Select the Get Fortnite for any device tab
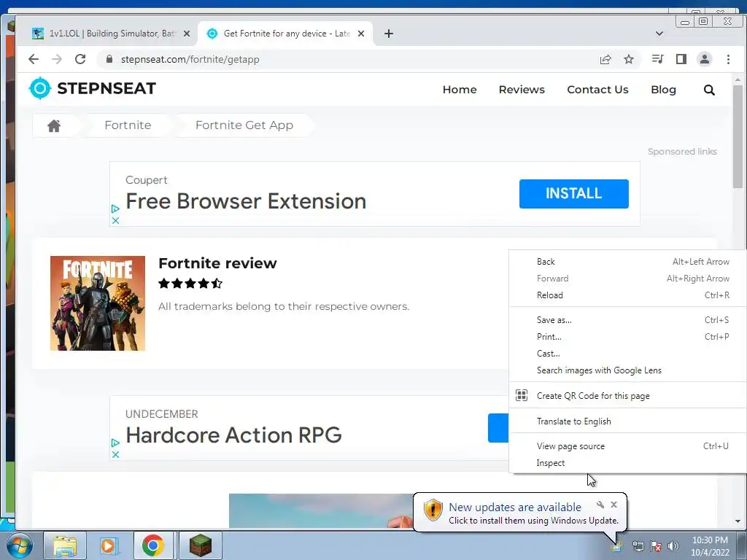This screenshot has height=560, width=747. click(x=285, y=34)
